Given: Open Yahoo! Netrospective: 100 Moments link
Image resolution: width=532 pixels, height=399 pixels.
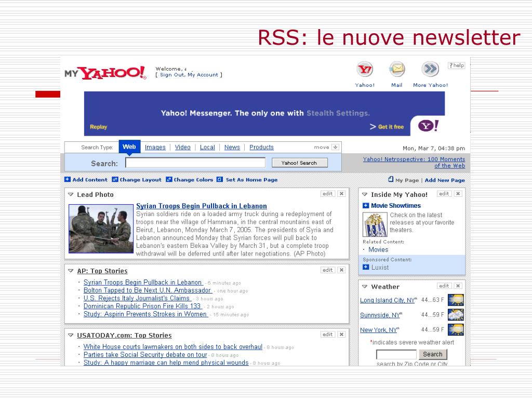Looking at the screenshot, I should (x=414, y=162).
